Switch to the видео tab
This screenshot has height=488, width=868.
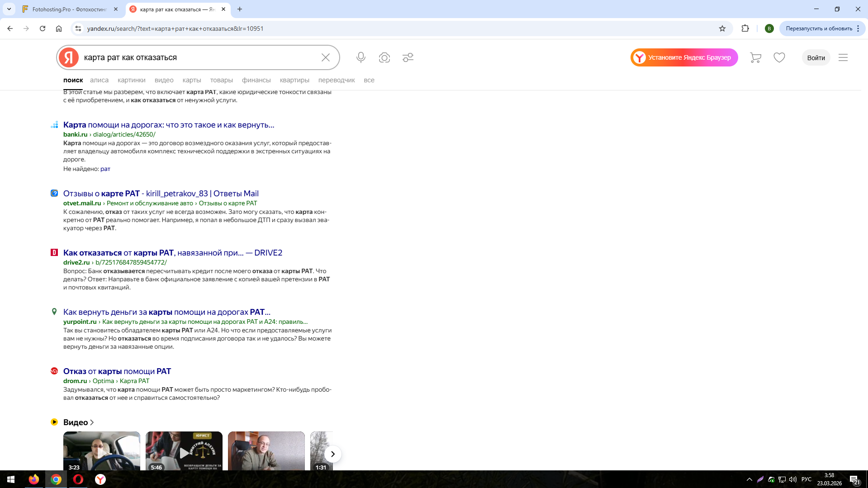164,80
